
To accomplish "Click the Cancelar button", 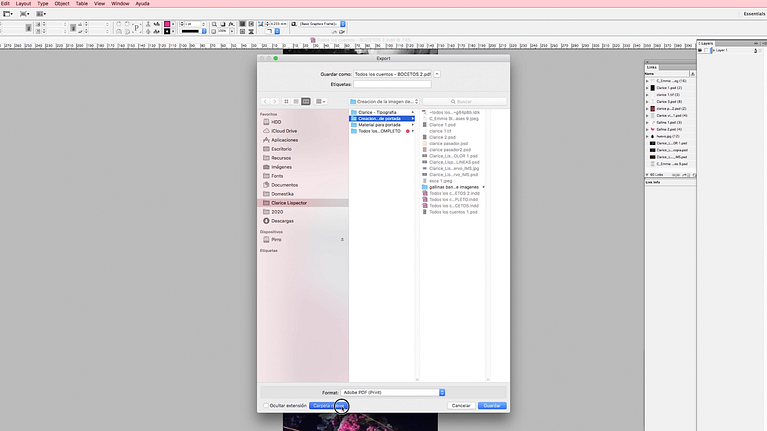I will tap(461, 405).
